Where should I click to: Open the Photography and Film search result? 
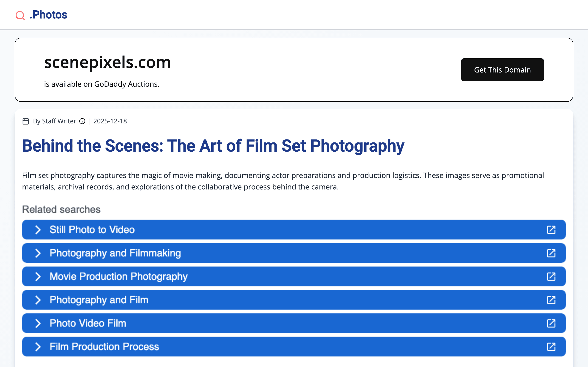pos(99,300)
